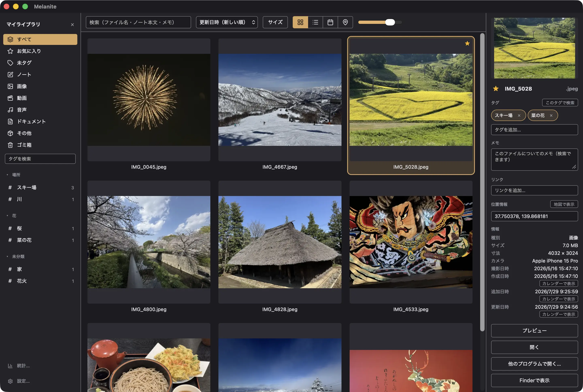Select the スキー場 tag in sidebar
The width and height of the screenshot is (583, 392).
click(x=40, y=188)
